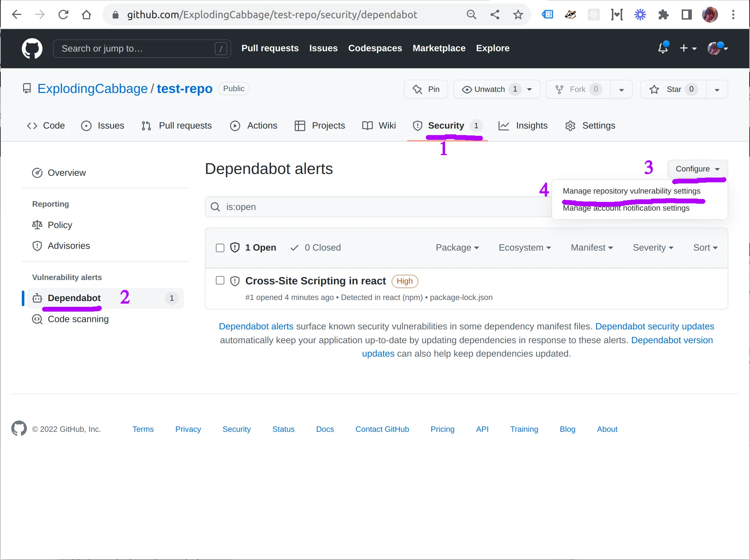Open the Ecosystem filter dropdown

click(x=524, y=248)
